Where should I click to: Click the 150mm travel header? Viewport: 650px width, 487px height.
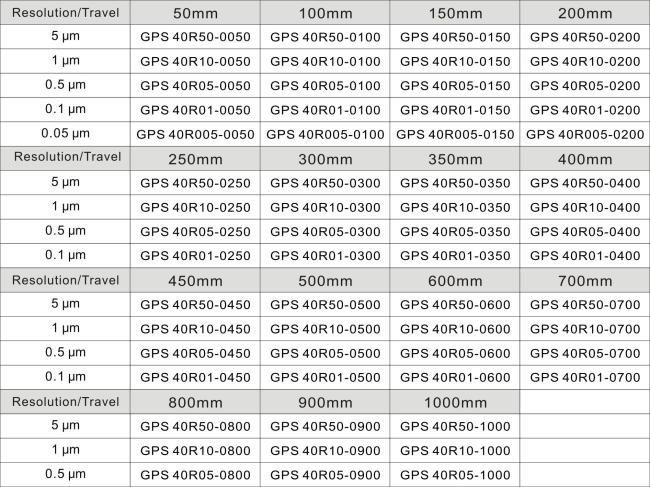455,13
